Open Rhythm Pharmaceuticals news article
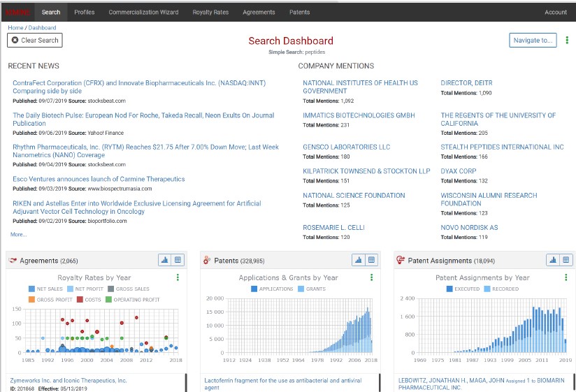Screen dimensions: 576x392 pyautogui.click(x=145, y=151)
